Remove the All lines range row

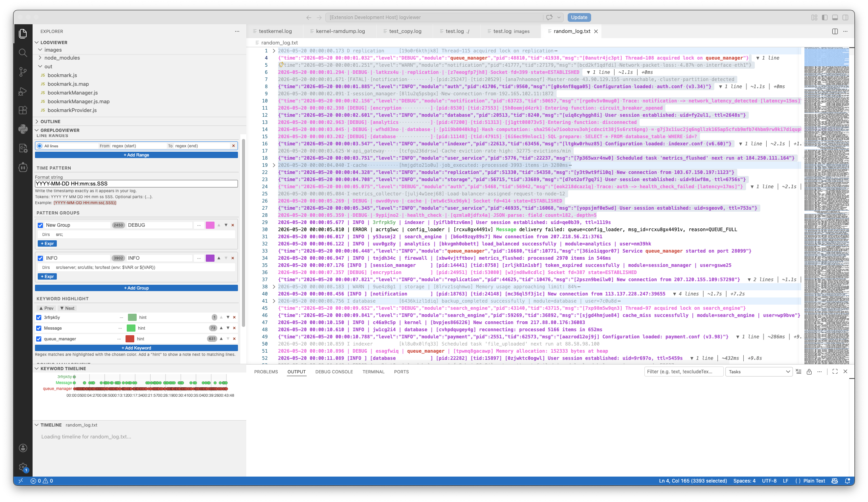[x=234, y=146]
